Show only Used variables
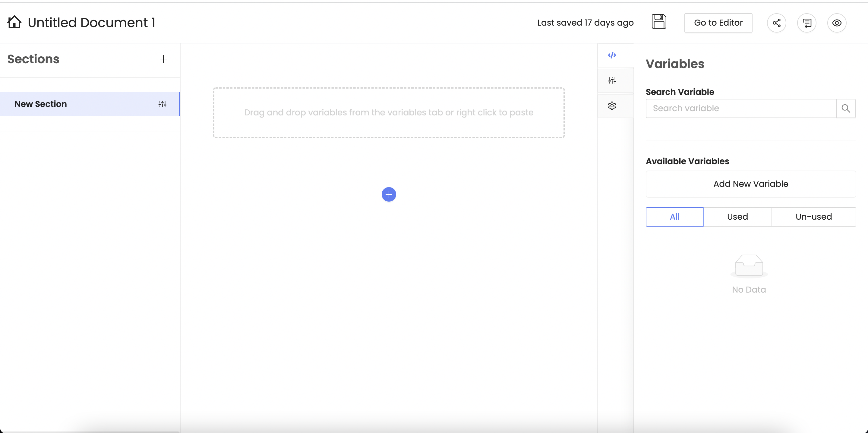868x433 pixels. 737,217
